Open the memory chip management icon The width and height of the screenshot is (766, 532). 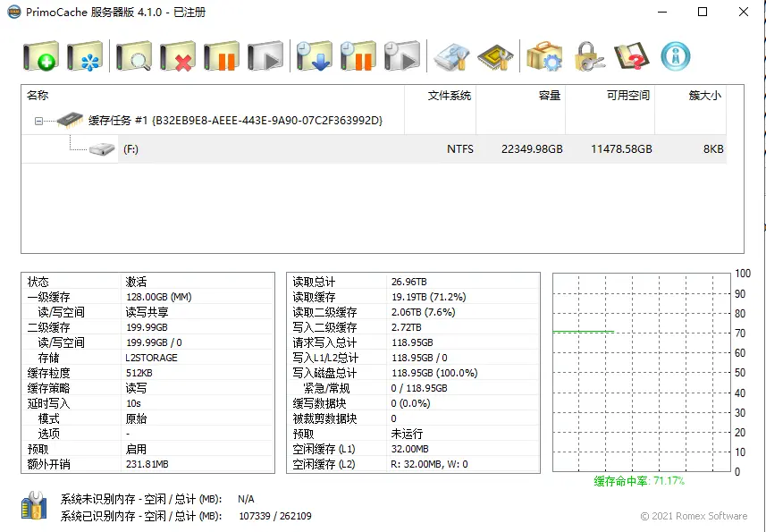click(x=495, y=56)
